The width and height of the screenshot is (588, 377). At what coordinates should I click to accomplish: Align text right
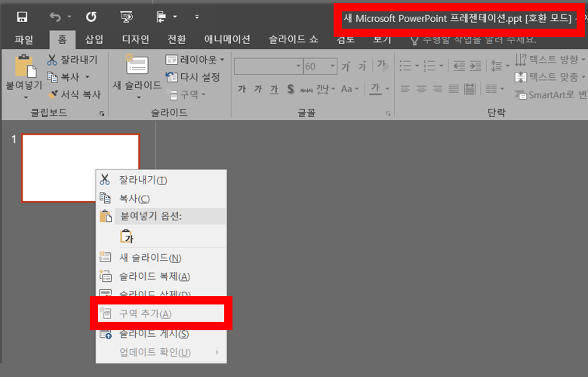click(x=438, y=89)
